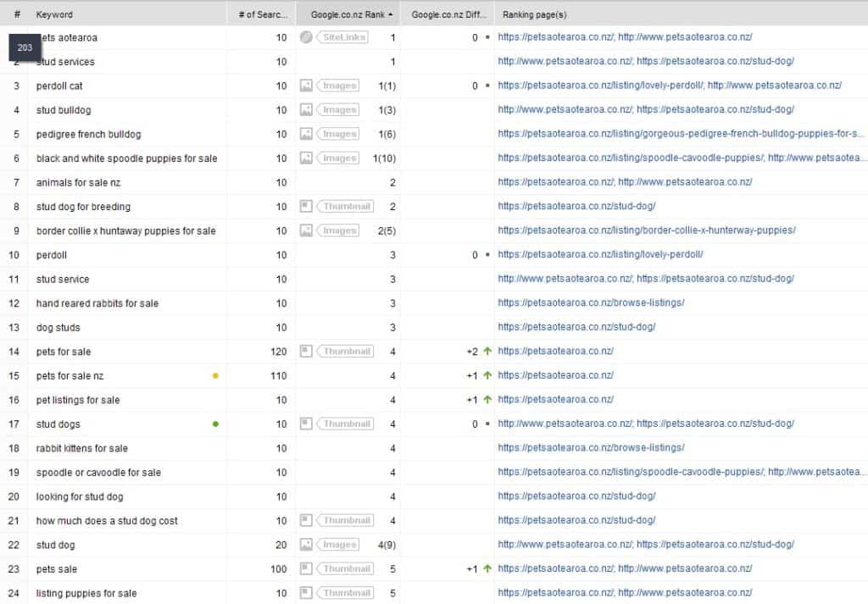Screen dimensions: 868x604
Task: Open stud-dog link for looking for stud dog
Action: [576, 496]
